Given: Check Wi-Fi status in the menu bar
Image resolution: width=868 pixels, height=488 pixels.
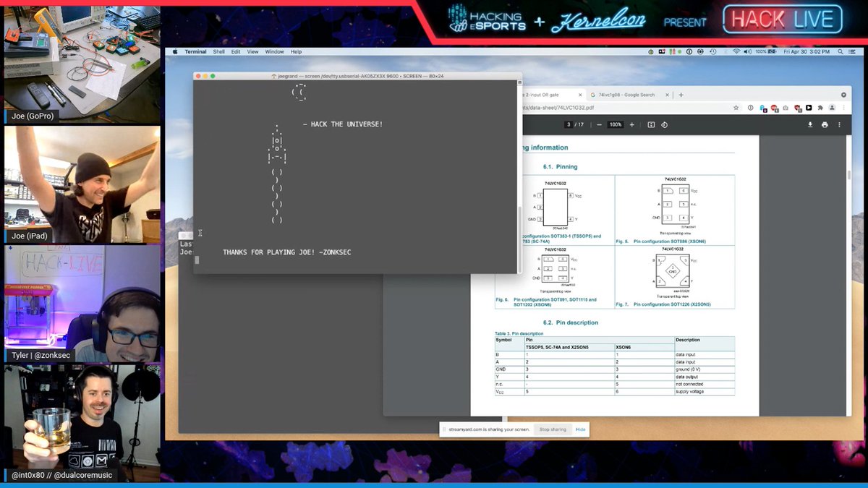Looking at the screenshot, I should [x=736, y=51].
